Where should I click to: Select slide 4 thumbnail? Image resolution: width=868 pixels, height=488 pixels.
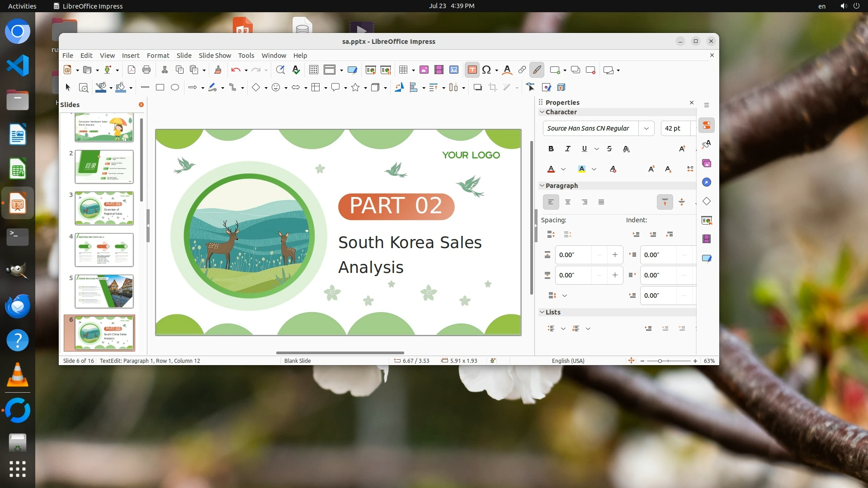(104, 250)
